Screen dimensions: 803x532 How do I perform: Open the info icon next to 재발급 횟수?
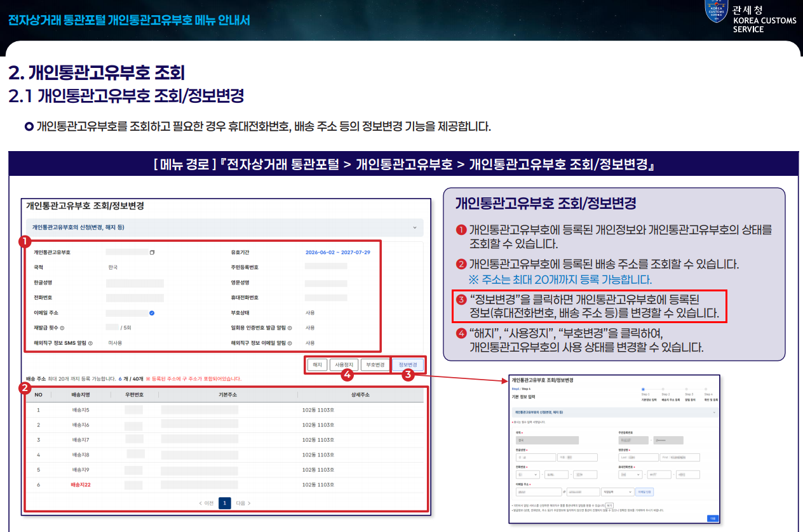point(63,328)
